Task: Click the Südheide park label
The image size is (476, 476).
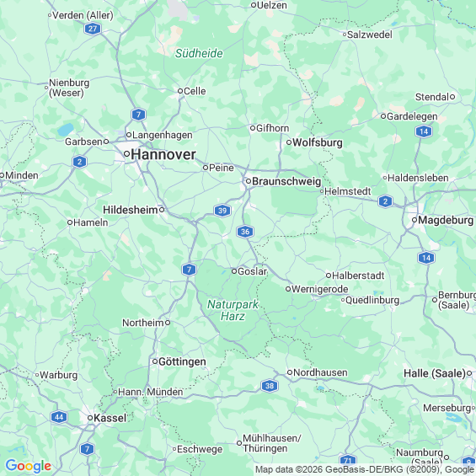Action: tap(199, 53)
